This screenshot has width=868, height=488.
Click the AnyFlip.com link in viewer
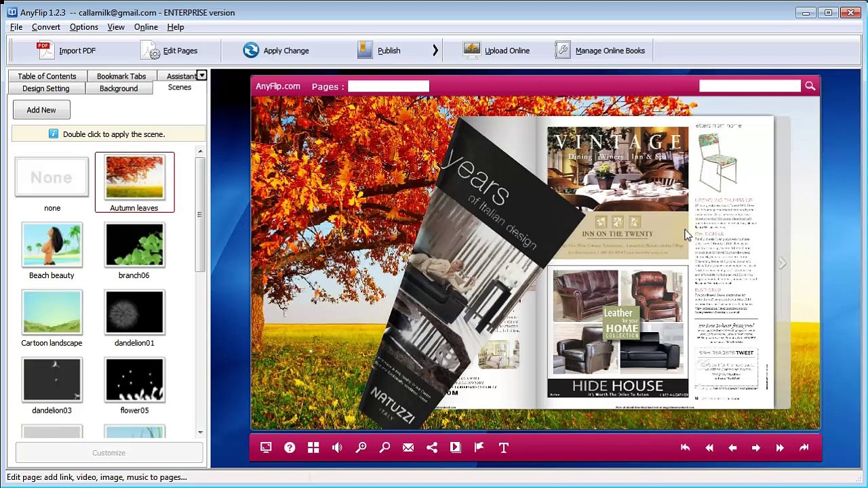[278, 86]
